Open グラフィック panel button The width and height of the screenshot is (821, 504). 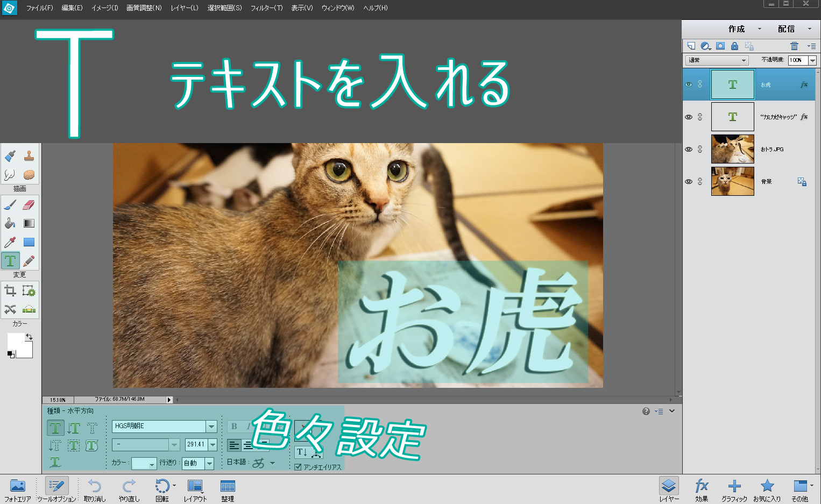(734, 491)
